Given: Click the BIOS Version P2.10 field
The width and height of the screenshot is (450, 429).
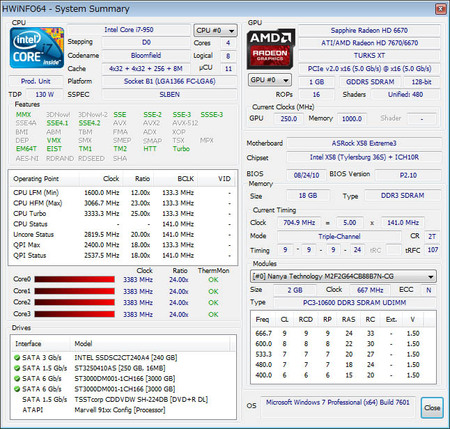Looking at the screenshot, I should coord(408,175).
